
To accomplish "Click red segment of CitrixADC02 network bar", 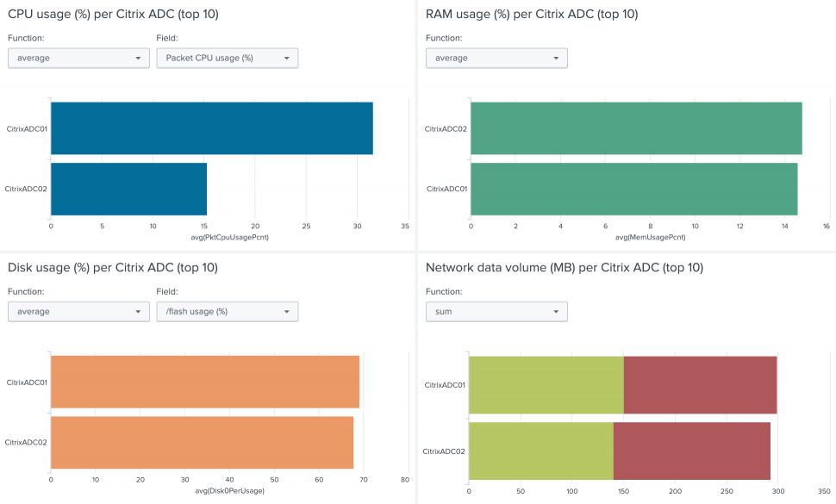I will [x=692, y=451].
